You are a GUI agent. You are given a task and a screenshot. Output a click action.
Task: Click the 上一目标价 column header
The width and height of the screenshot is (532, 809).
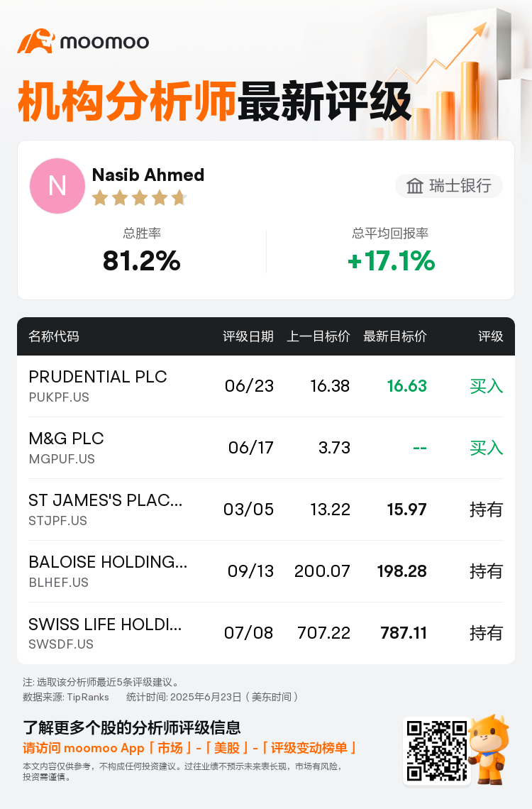coord(318,336)
